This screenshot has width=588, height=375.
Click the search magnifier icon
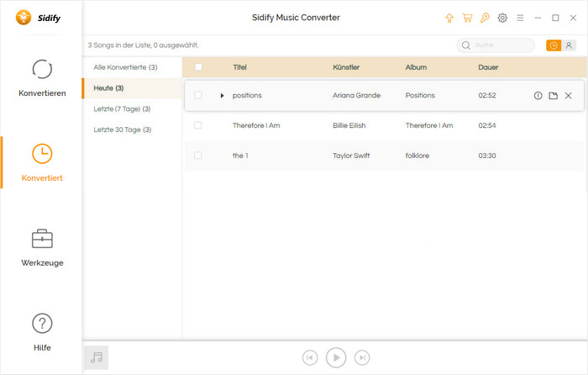tap(465, 45)
